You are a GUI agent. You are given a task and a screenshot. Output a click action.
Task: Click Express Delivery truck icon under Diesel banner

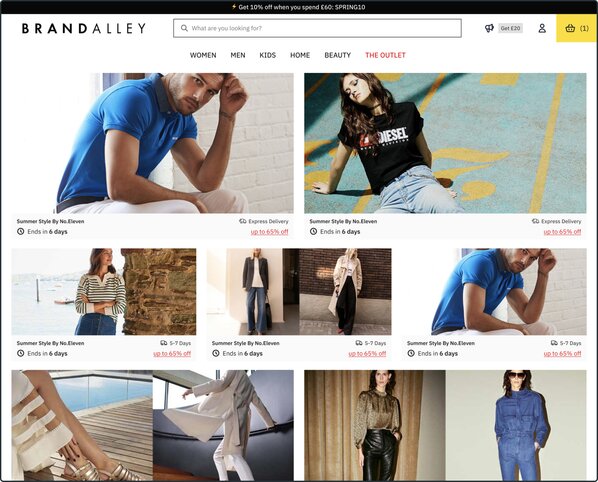tap(535, 221)
